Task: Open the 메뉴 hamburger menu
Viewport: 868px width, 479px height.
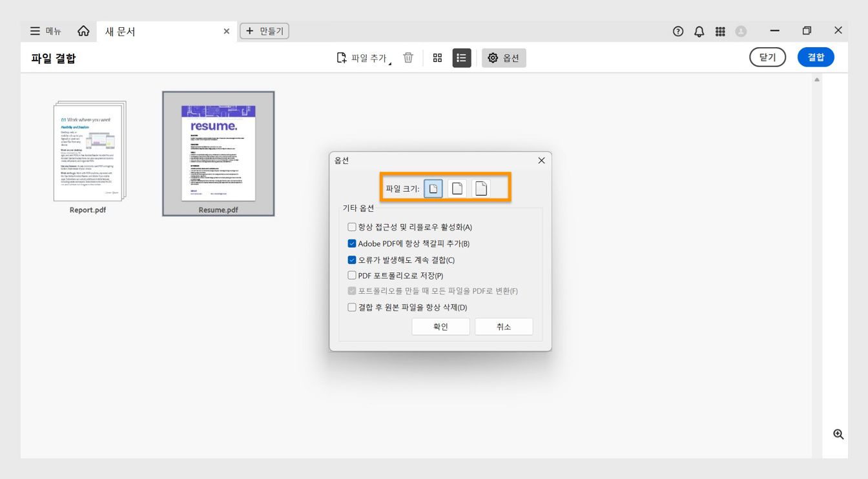Action: click(35, 30)
